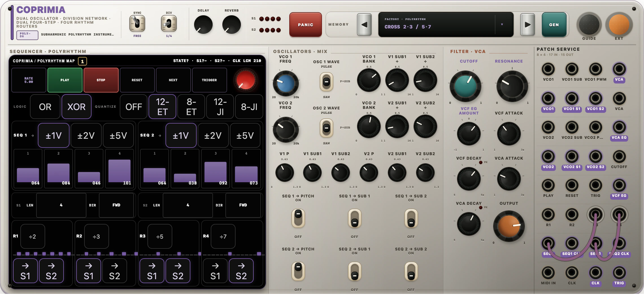Viewport: 644px width, 295px height.
Task: Hit the red PANIC button
Action: pyautogui.click(x=306, y=25)
